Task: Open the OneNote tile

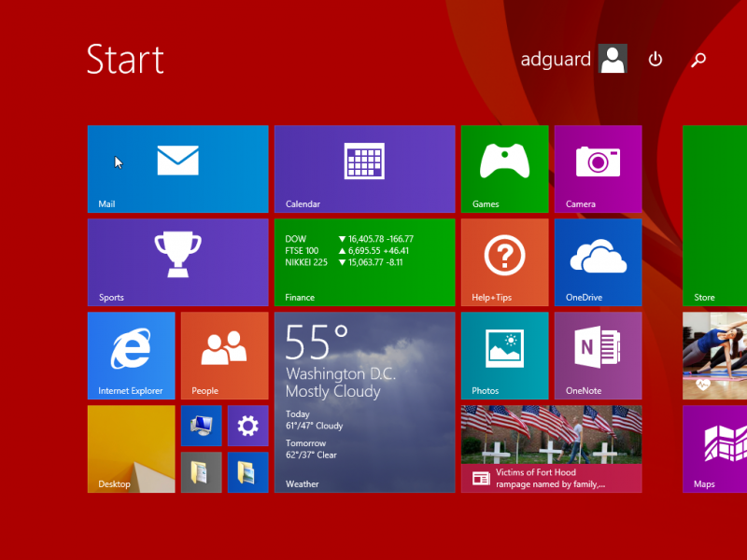Action: tap(598, 356)
